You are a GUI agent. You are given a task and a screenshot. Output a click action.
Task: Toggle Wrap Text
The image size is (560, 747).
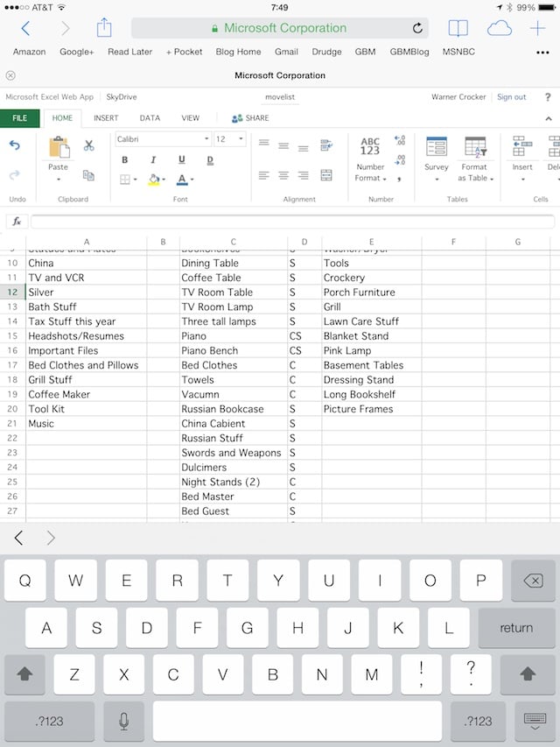tap(326, 144)
